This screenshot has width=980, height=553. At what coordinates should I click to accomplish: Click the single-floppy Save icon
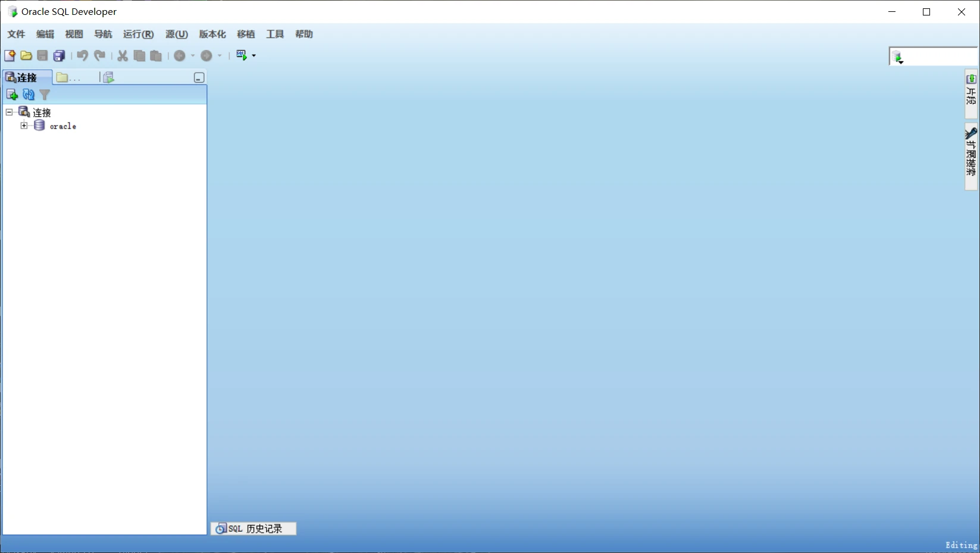pos(42,55)
